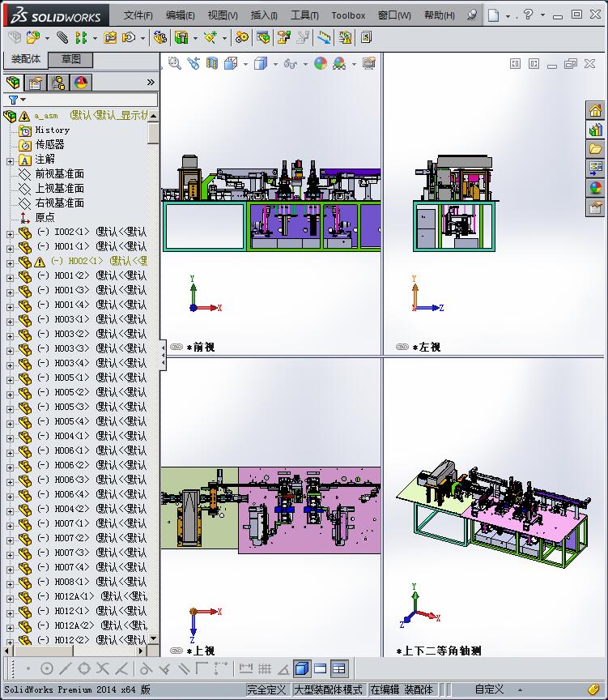Click the Display Style cube icon

pyautogui.click(x=261, y=63)
